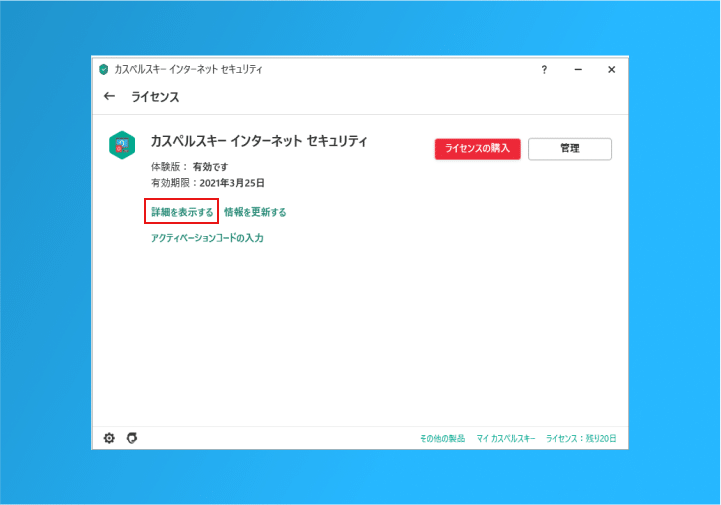721x505 pixels.
Task: Close the Kaspersky window
Action: tap(611, 70)
